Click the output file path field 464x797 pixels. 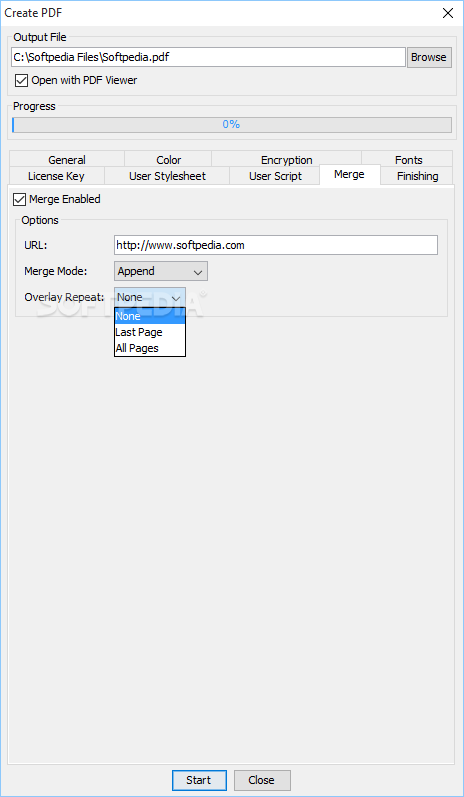point(208,57)
